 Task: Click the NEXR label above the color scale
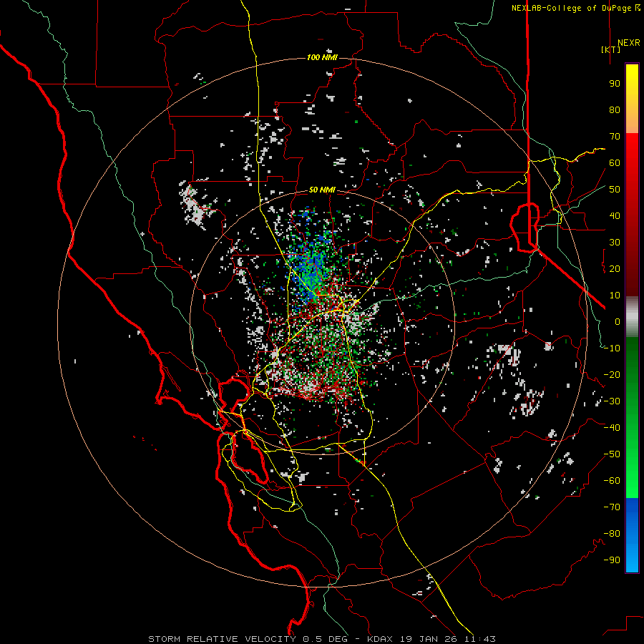pyautogui.click(x=629, y=43)
